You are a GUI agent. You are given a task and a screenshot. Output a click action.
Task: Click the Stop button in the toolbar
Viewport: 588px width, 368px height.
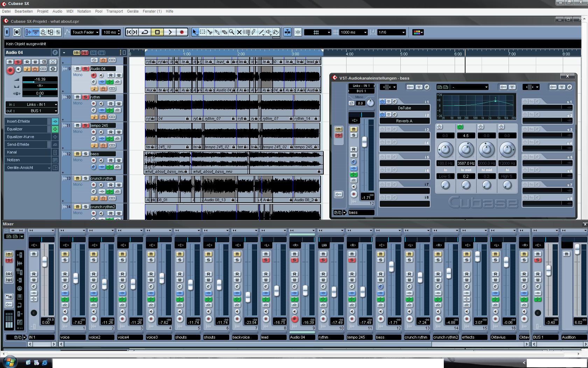click(157, 32)
